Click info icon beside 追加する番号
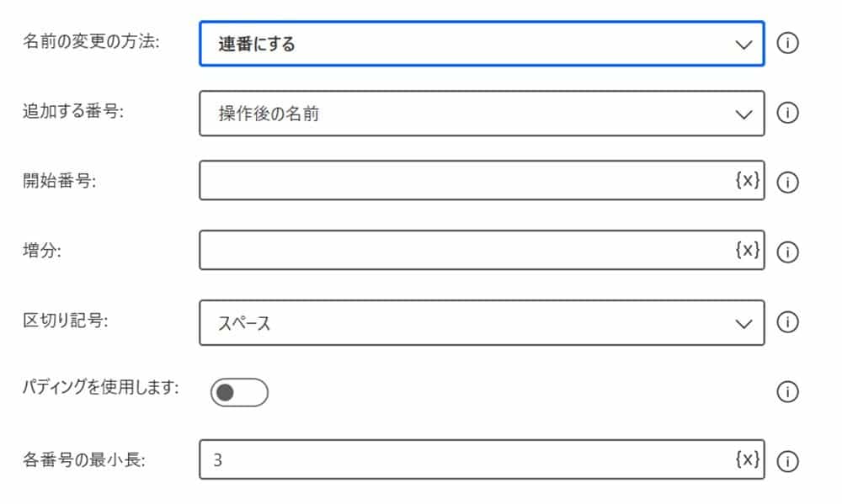Screen dimensions: 842x504 point(787,113)
